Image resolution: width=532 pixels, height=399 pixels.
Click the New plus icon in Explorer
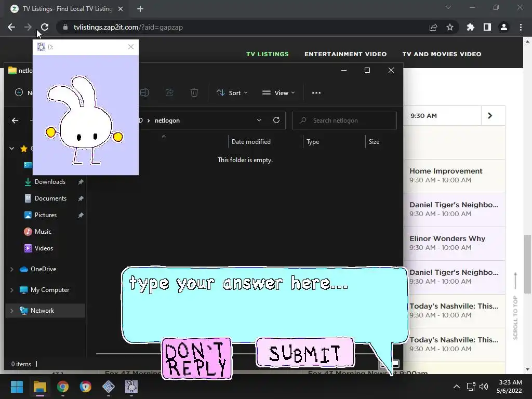pyautogui.click(x=19, y=92)
